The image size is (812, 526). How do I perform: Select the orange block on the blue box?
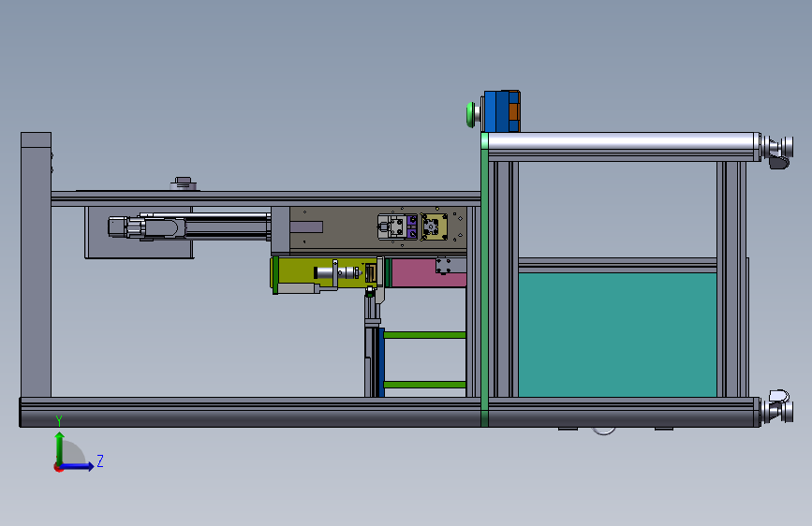[514, 111]
